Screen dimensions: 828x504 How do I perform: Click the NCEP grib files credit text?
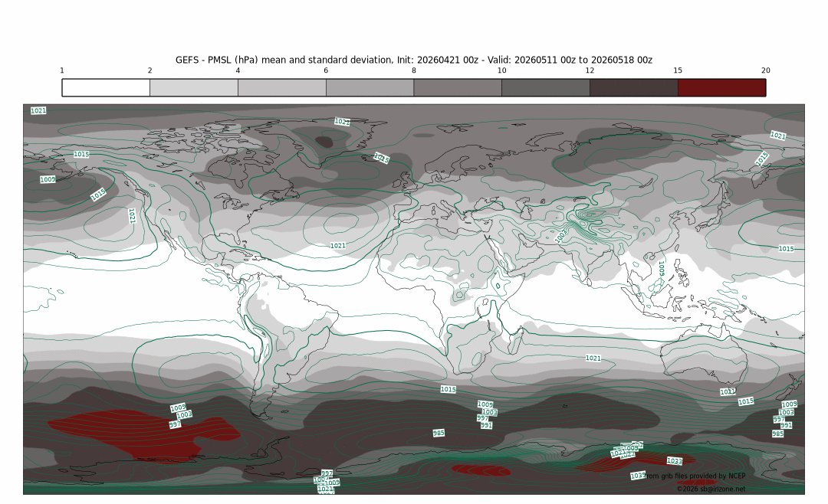pyautogui.click(x=695, y=476)
